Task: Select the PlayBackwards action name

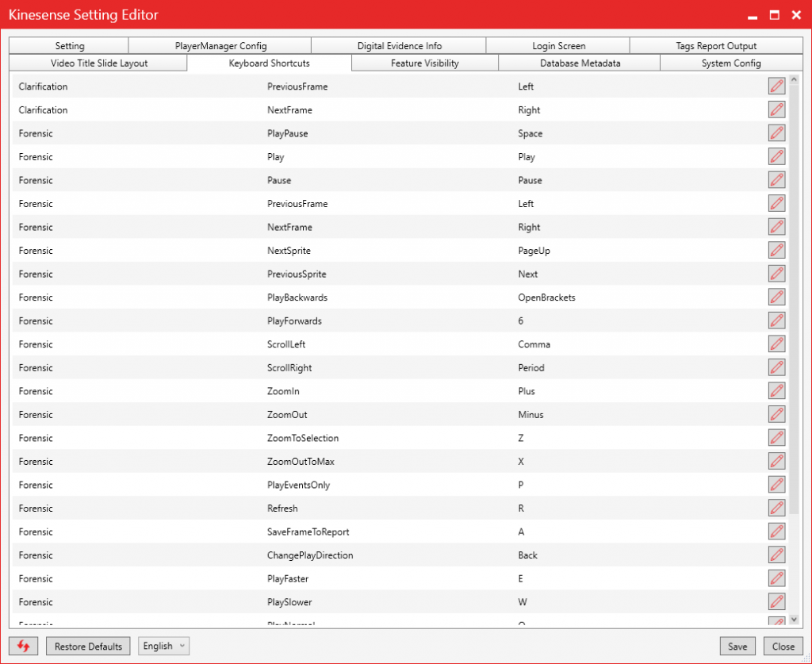Action: coord(297,297)
